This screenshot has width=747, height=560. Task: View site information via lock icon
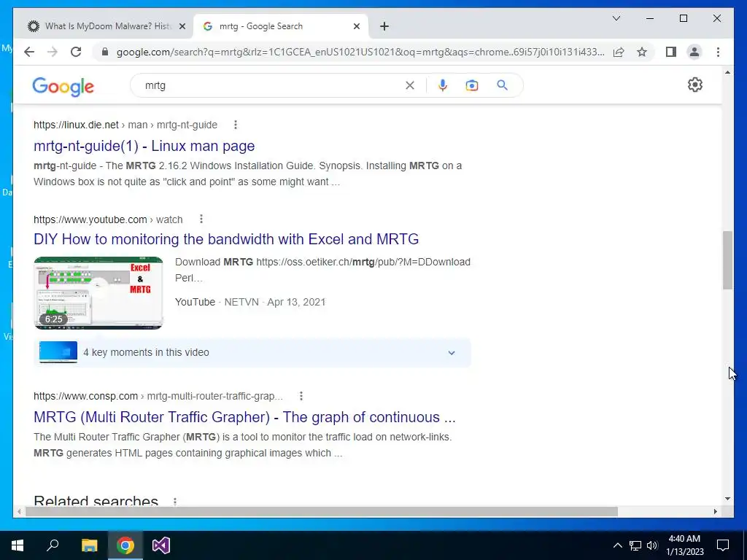[105, 52]
